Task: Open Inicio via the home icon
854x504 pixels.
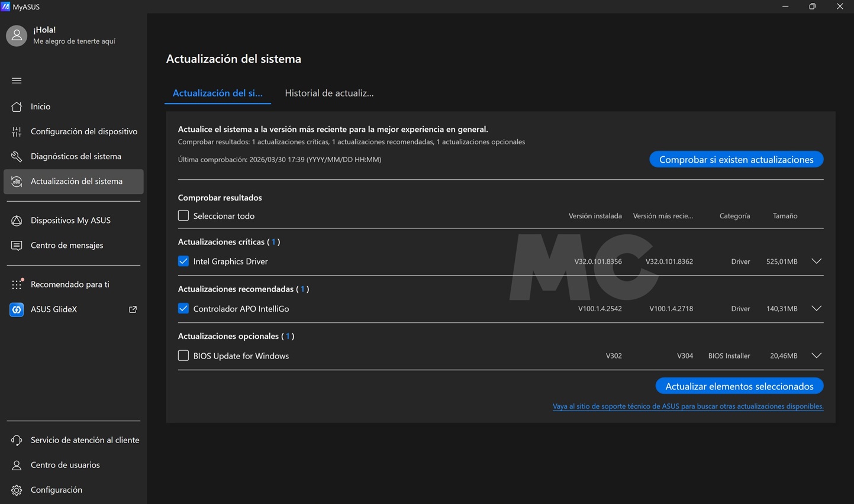Action: pos(17,106)
